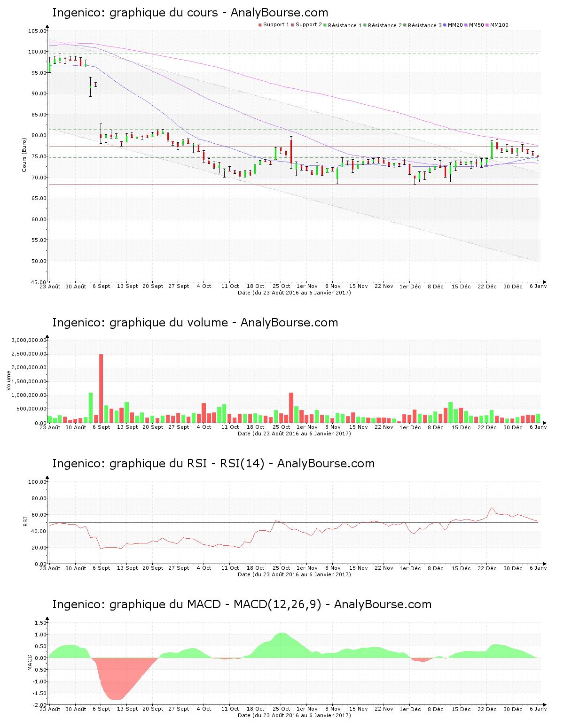
Task: Click the 1,500,000.00 value on the volume axis
Action: (29, 381)
